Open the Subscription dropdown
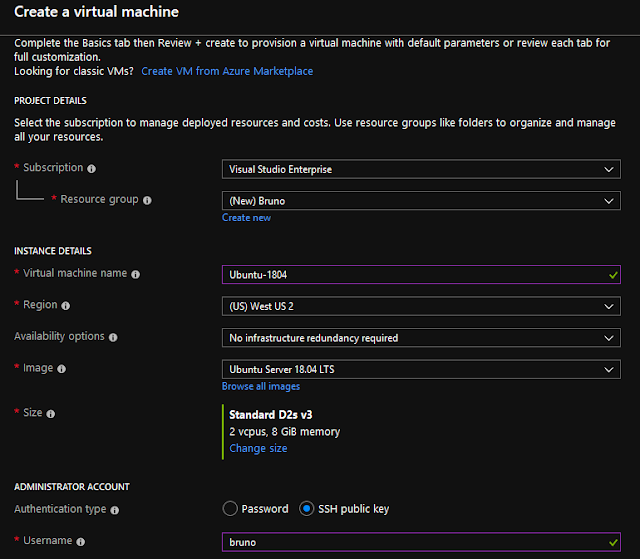Viewport: 640px width, 559px height. 421,169
